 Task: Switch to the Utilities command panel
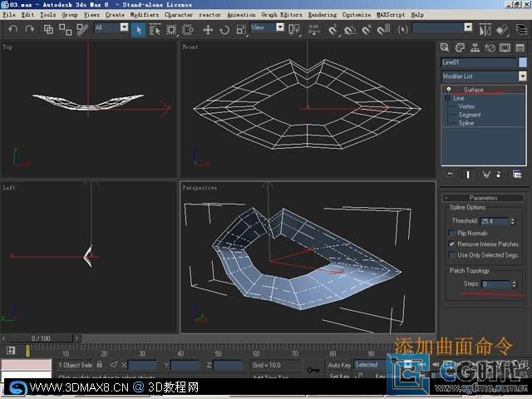pyautogui.click(x=520, y=47)
